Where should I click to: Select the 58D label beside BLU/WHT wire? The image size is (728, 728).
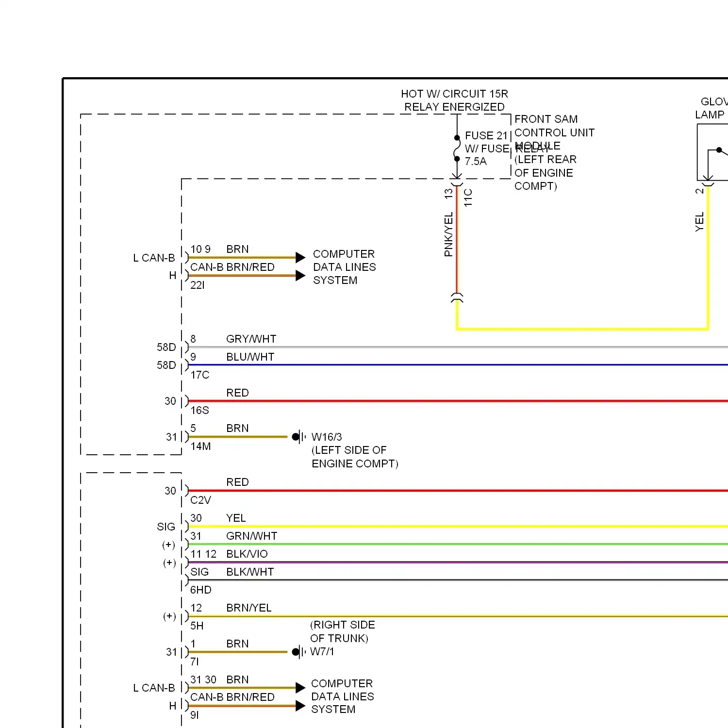[x=166, y=365]
